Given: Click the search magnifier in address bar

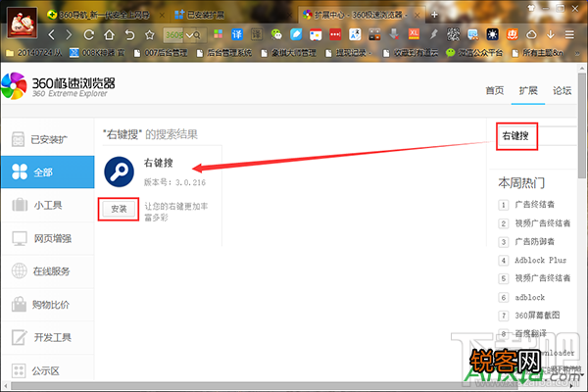Looking at the screenshot, I should click(x=198, y=35).
